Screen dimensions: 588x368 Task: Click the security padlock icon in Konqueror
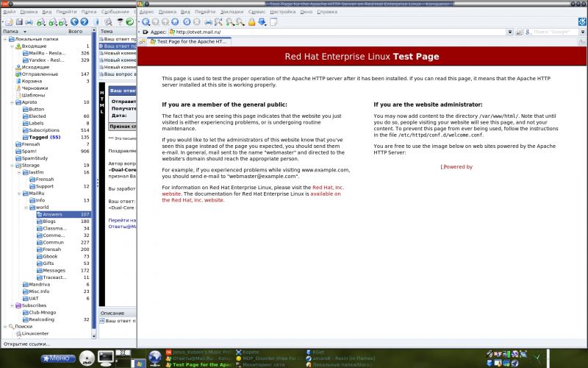point(251,22)
